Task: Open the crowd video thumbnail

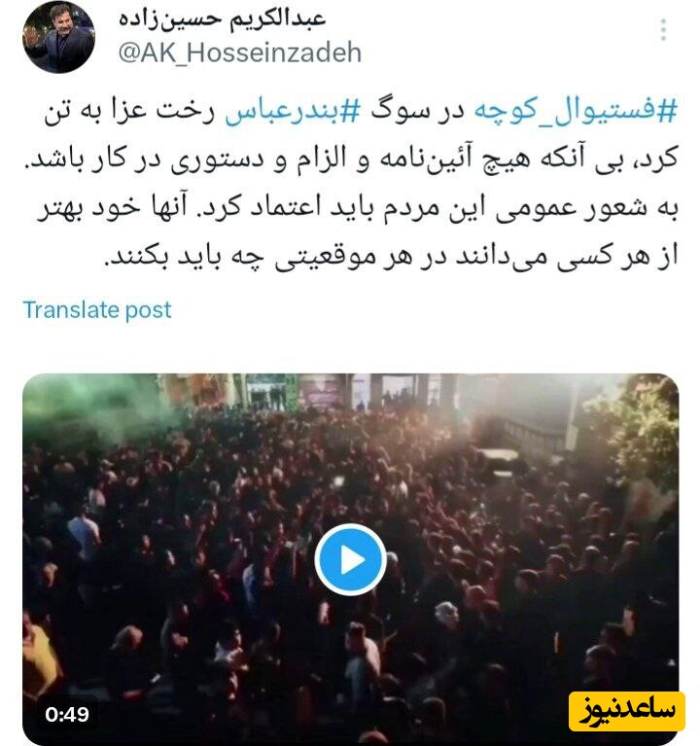Action: [350, 559]
